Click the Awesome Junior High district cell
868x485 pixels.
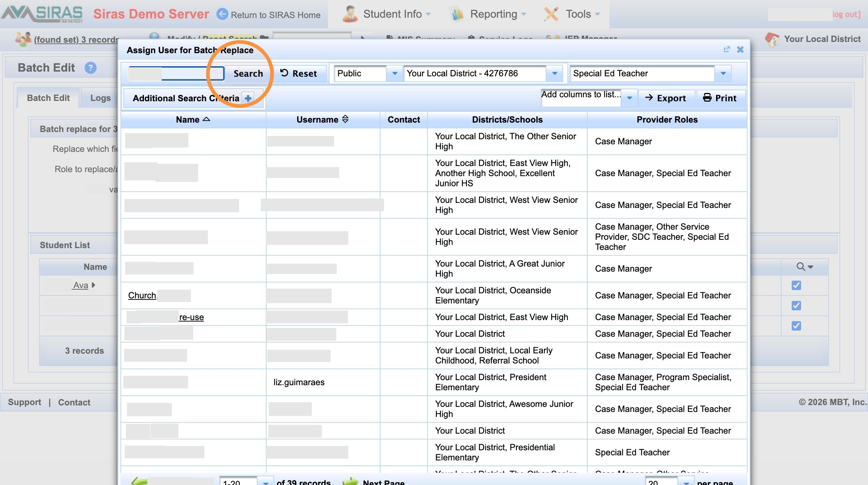coord(507,409)
